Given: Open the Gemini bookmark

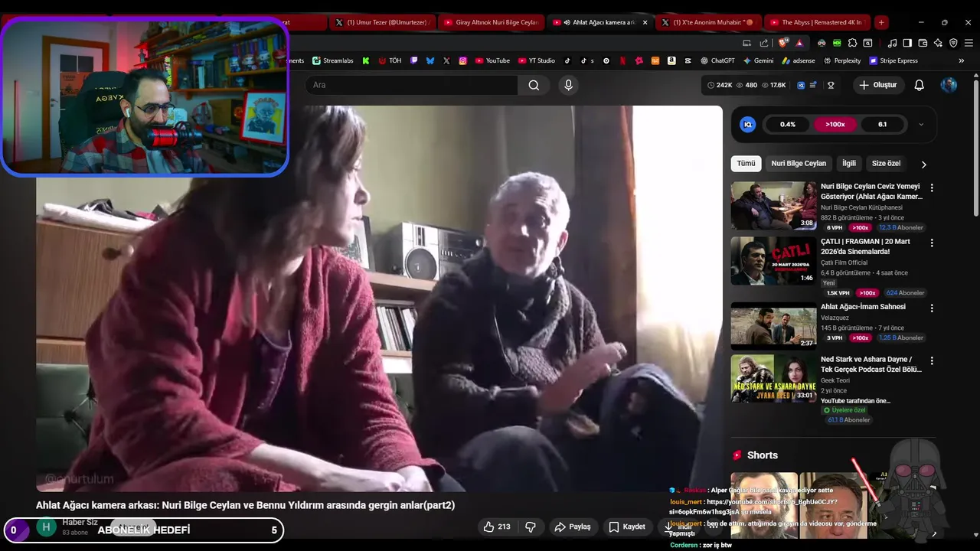Looking at the screenshot, I should click(758, 60).
